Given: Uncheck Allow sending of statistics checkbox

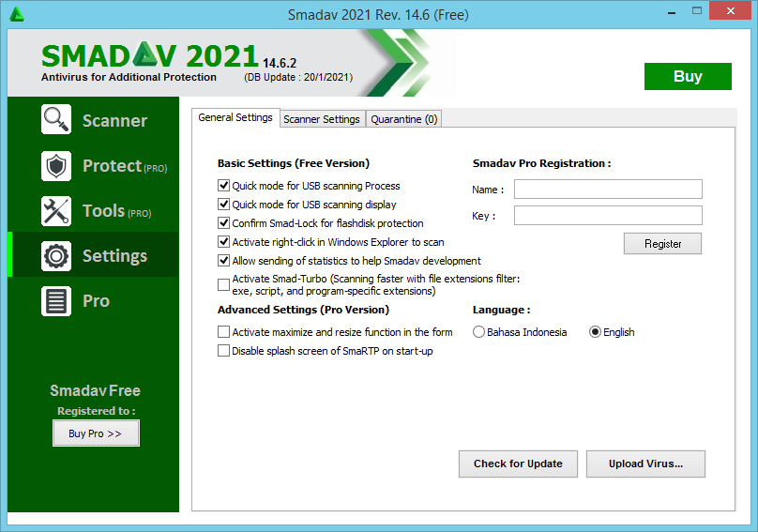Looking at the screenshot, I should click(x=223, y=261).
